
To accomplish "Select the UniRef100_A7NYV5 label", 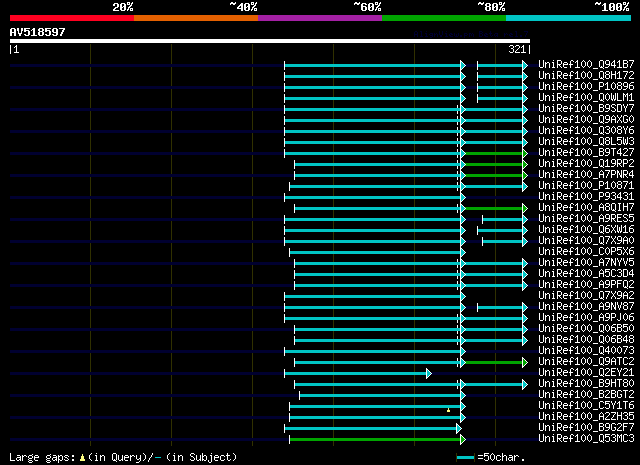I will [586, 263].
